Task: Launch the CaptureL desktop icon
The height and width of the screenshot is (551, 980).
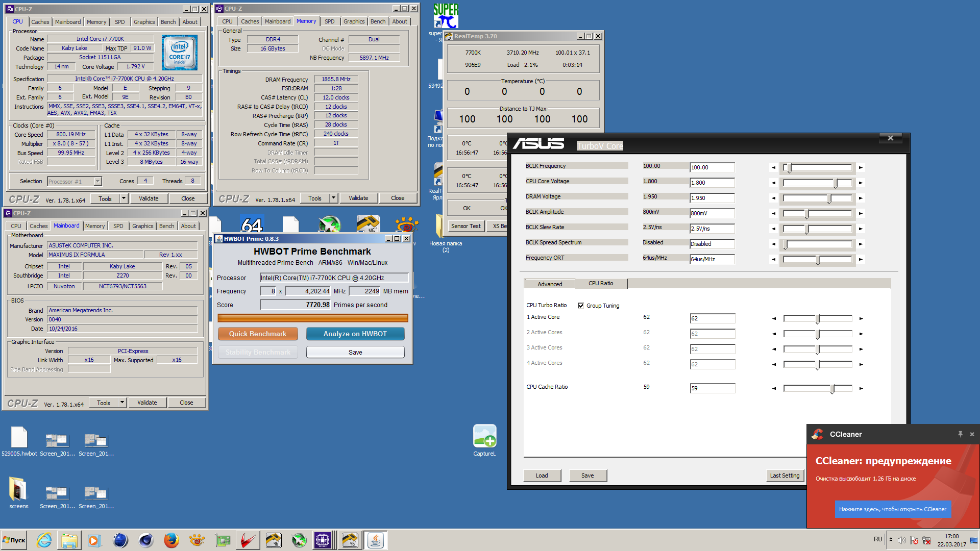Action: coord(484,440)
